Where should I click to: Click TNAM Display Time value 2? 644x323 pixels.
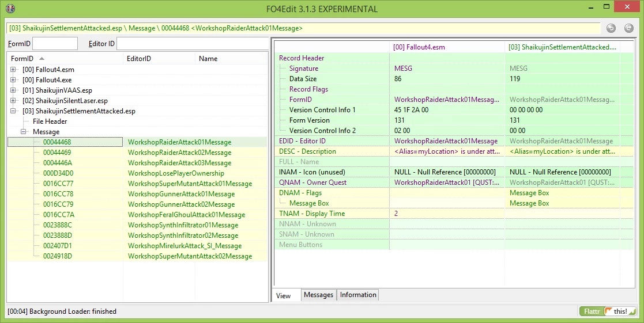[x=396, y=214]
